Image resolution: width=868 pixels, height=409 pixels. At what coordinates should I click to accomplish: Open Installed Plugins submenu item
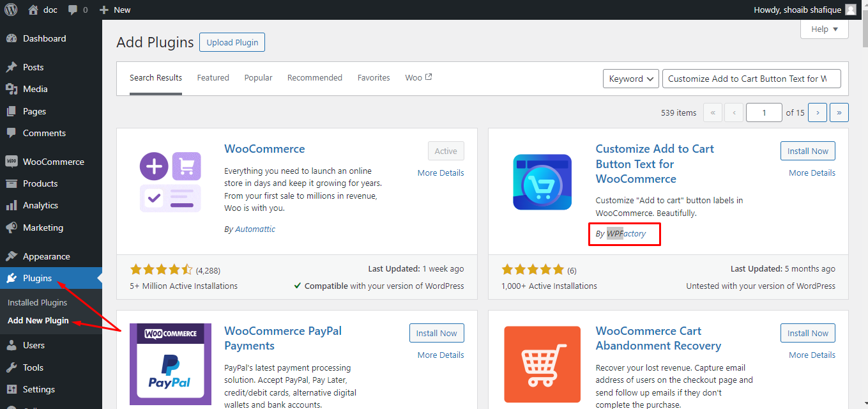tap(37, 302)
